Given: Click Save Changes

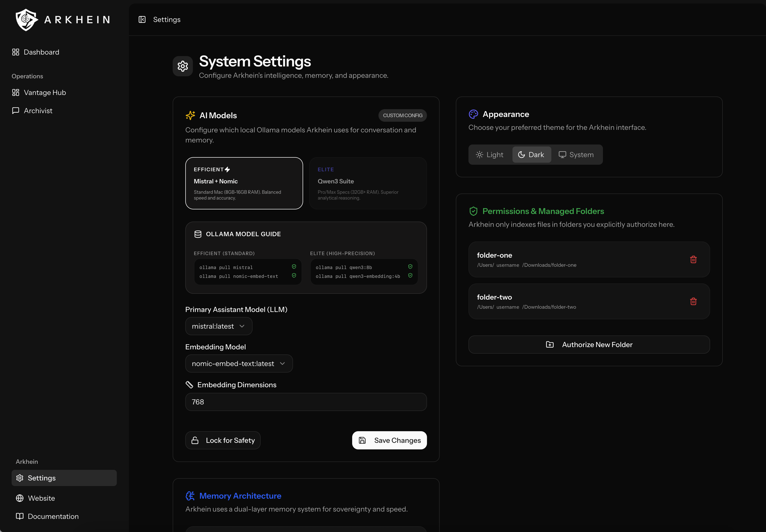Looking at the screenshot, I should (389, 440).
